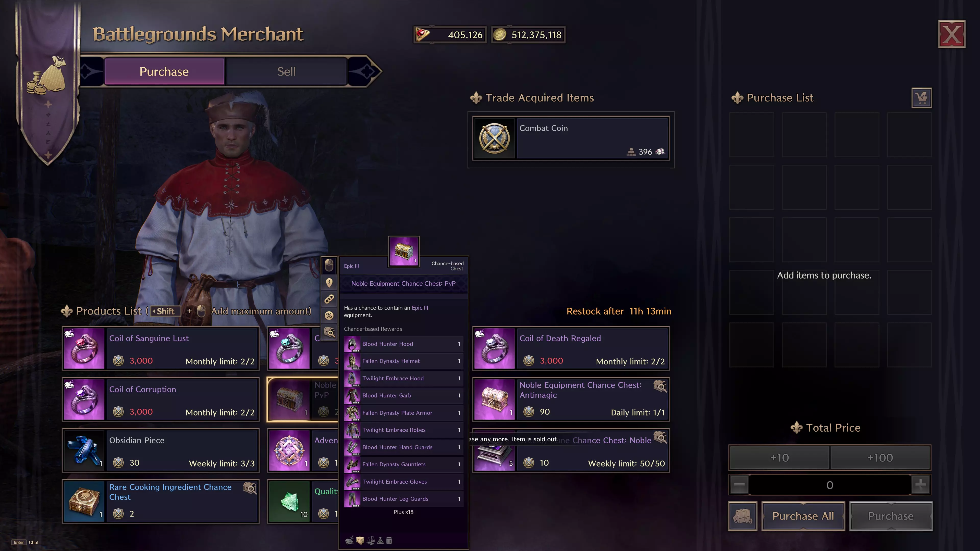Click the chain link icon on tooltip sidebar
This screenshot has height=551, width=980.
click(x=329, y=299)
